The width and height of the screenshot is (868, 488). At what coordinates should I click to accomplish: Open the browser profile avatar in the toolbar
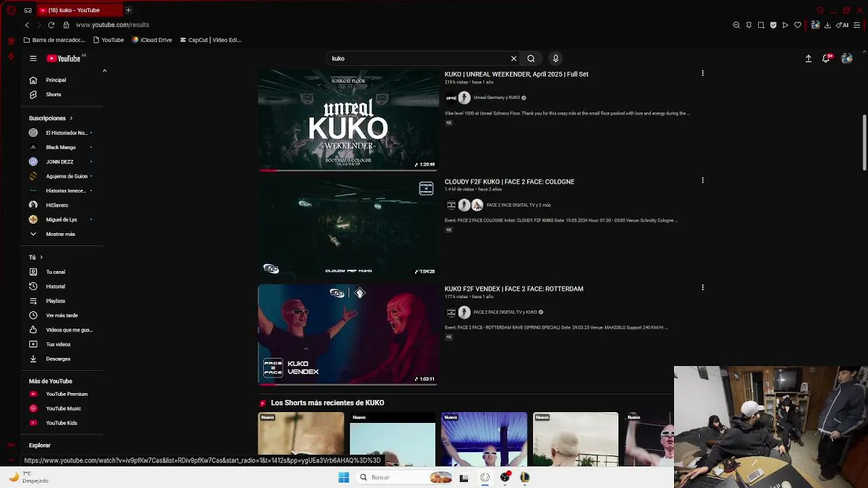pyautogui.click(x=815, y=25)
